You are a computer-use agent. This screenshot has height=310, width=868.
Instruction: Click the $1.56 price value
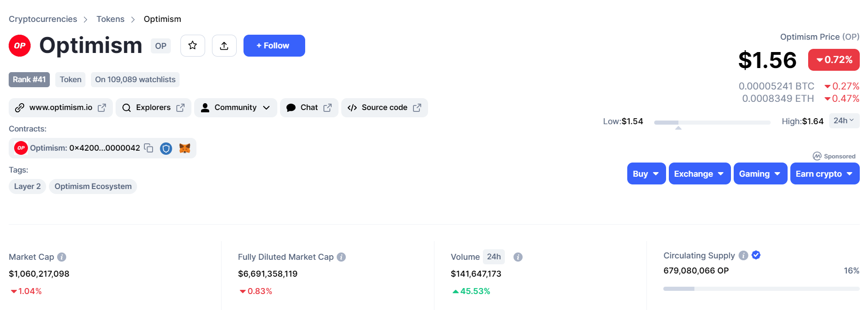767,60
